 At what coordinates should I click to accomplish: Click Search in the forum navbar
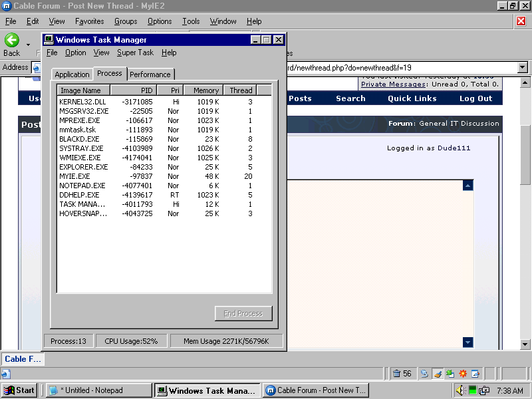pos(351,98)
